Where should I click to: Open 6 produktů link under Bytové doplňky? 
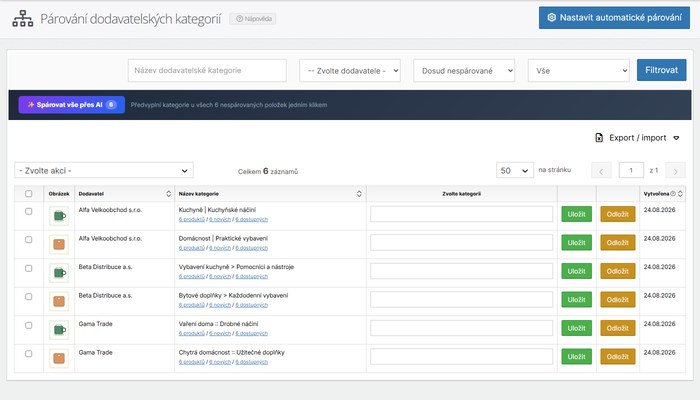(x=192, y=305)
